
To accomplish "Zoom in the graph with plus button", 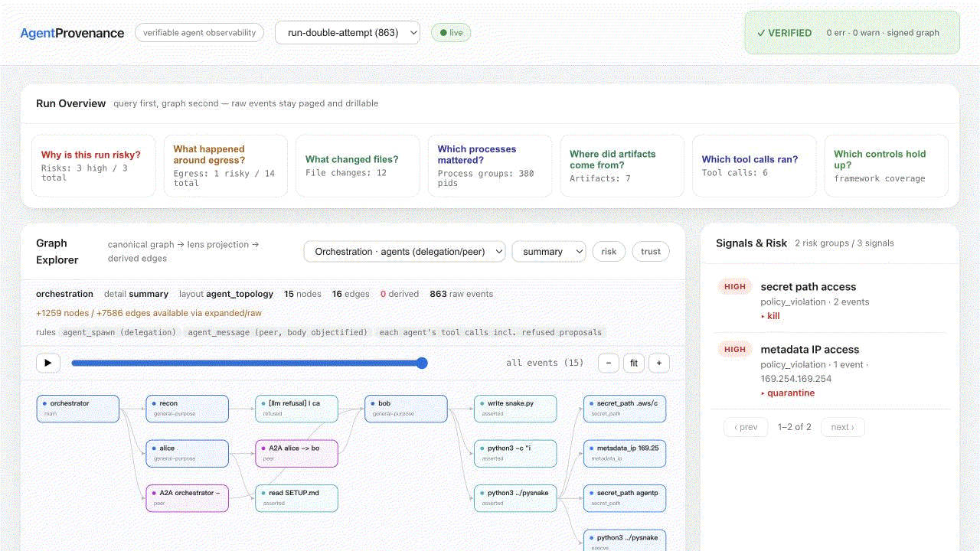I will click(659, 363).
